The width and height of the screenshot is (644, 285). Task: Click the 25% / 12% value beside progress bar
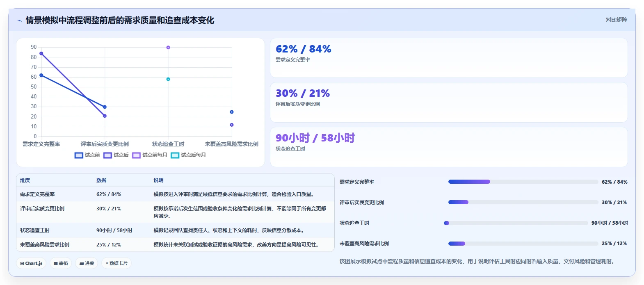[x=614, y=244]
